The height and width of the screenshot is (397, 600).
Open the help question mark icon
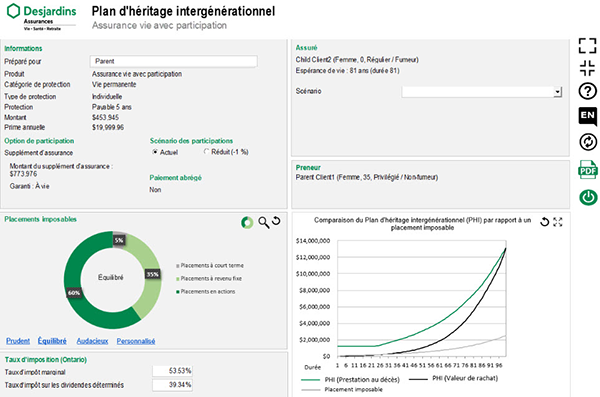[x=587, y=91]
